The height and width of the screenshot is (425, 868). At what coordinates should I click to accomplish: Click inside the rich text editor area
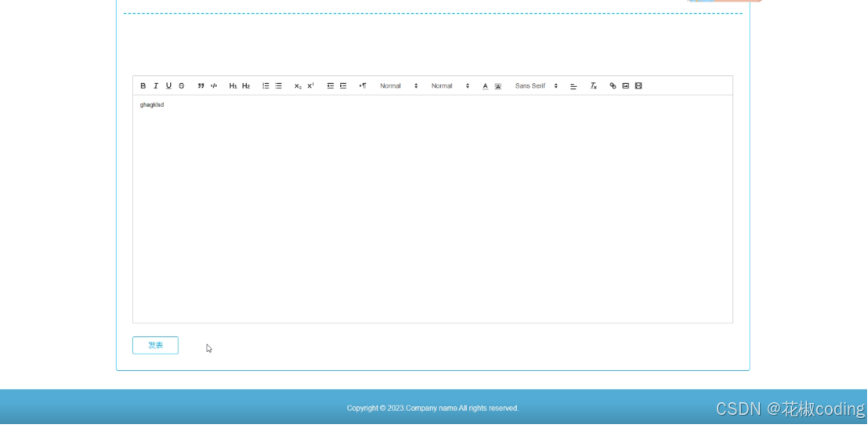(433, 209)
